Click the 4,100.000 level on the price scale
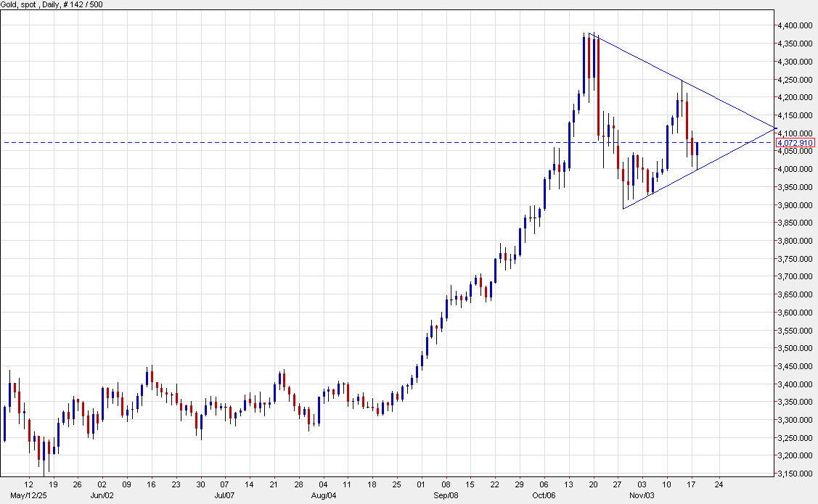This screenshot has width=818, height=504. tap(796, 133)
